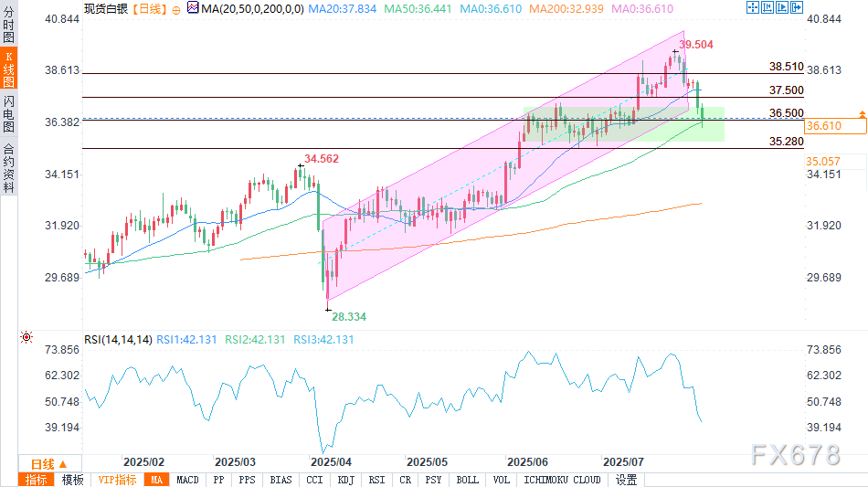Switch to the 闪电图 side tab
The height and width of the screenshot is (487, 868).
tap(8, 113)
